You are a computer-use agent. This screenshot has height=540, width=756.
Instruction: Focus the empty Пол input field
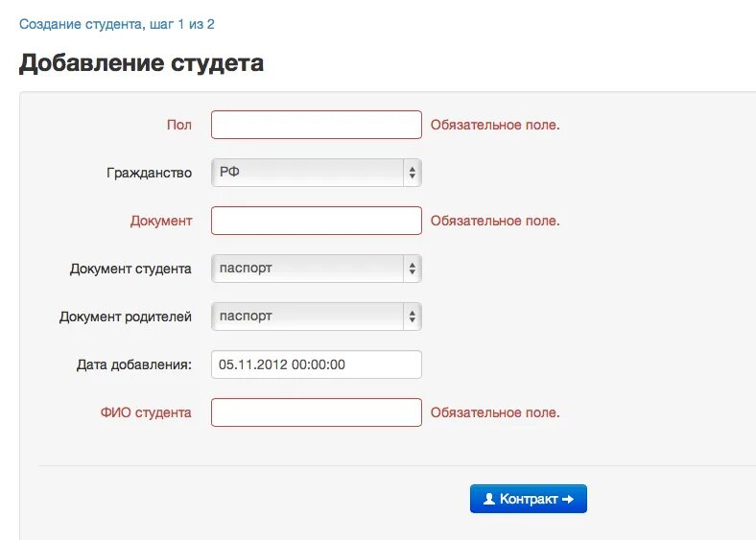317,125
